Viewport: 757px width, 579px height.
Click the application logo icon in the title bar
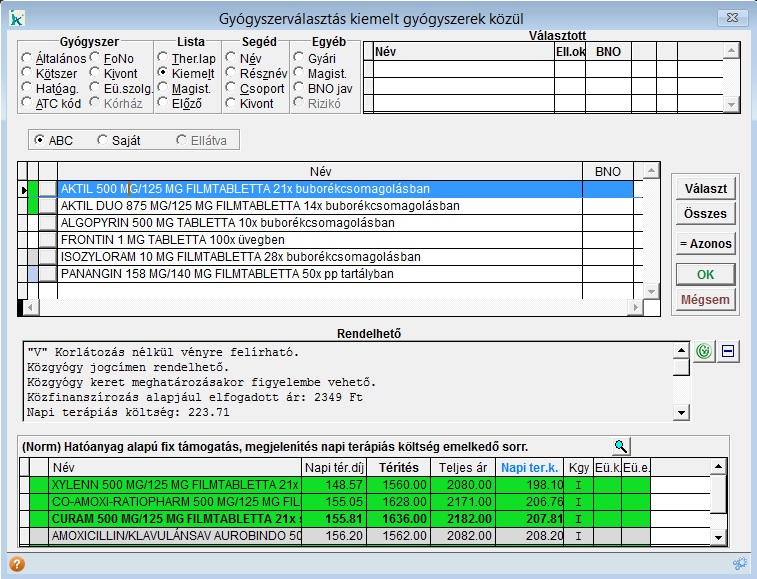tap(17, 18)
